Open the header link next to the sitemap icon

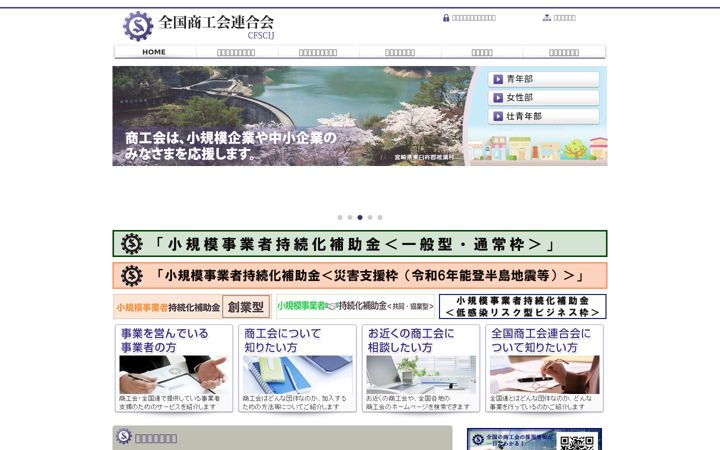point(565,18)
